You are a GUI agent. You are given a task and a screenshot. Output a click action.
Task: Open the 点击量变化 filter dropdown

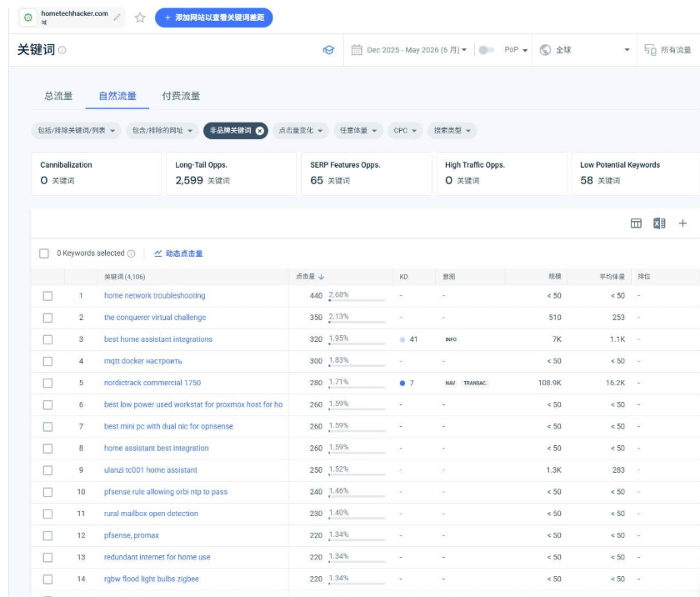pos(301,131)
